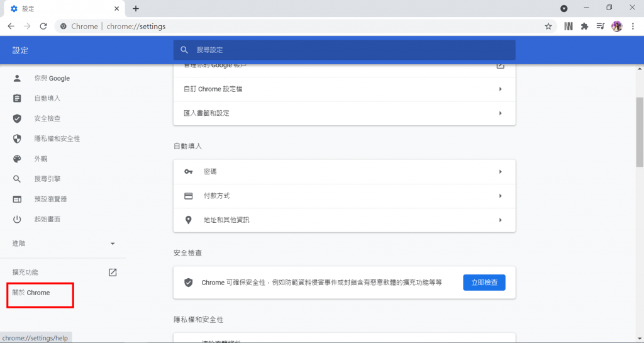Viewport: 644px width, 343px height.
Task: Open 搜尋引擎 sidebar section
Action: (47, 179)
